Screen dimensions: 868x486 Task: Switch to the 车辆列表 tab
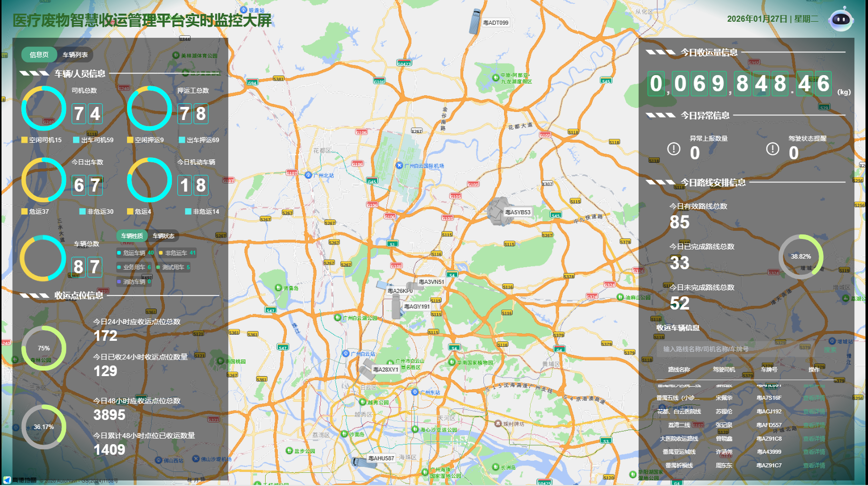75,54
